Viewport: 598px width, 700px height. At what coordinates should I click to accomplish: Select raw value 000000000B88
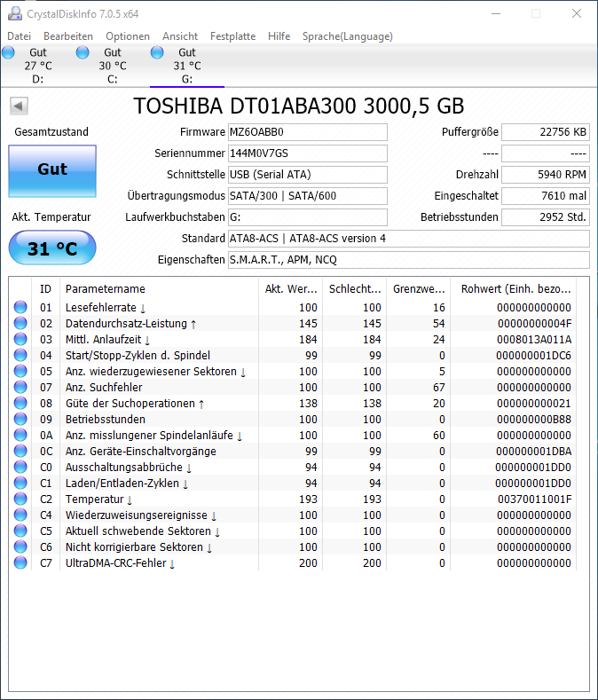click(x=534, y=420)
